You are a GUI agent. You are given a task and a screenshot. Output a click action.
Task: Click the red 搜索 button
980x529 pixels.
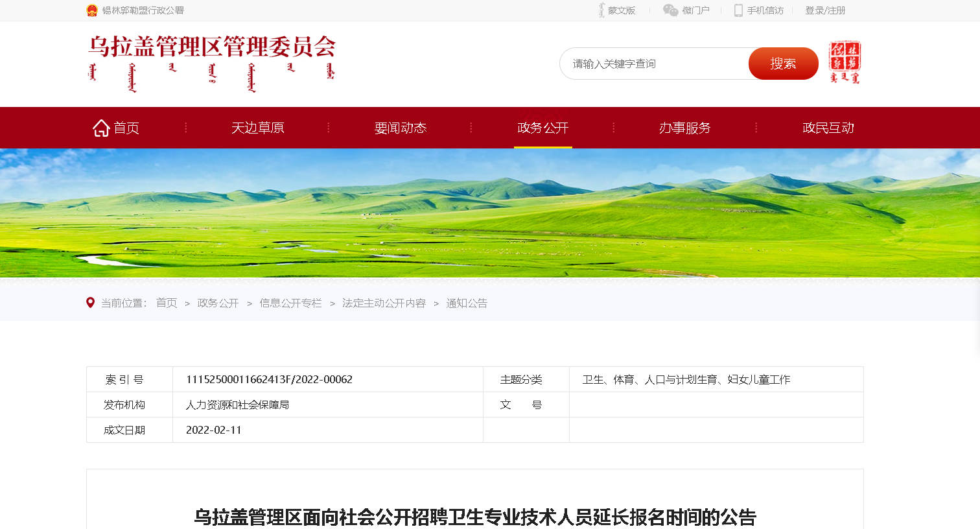(x=783, y=64)
